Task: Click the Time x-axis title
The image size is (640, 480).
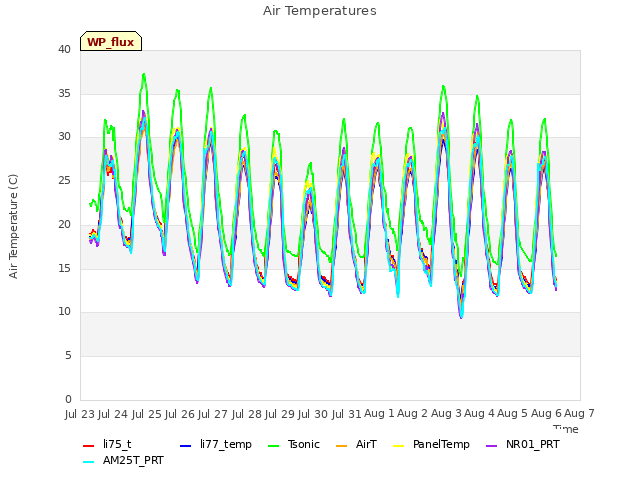Action: pos(566,429)
